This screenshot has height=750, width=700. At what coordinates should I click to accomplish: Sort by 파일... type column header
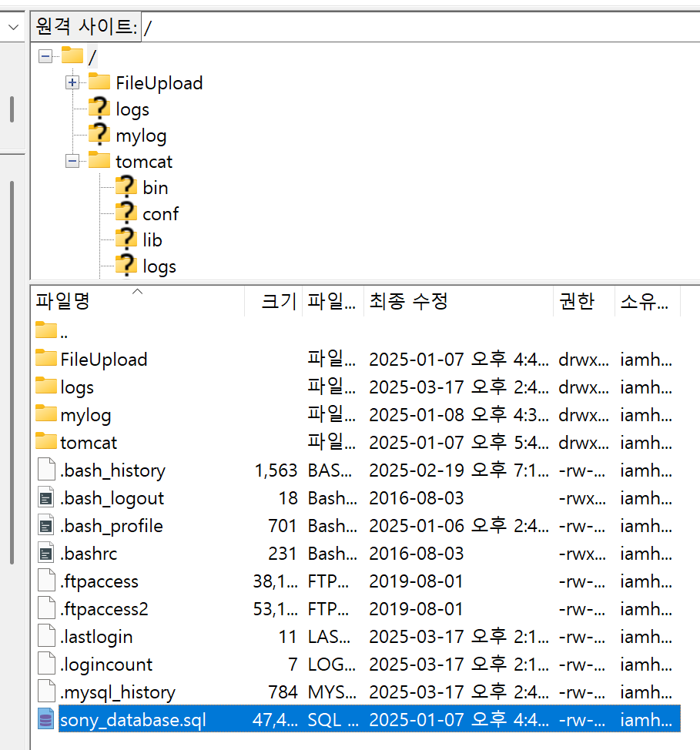pyautogui.click(x=333, y=301)
